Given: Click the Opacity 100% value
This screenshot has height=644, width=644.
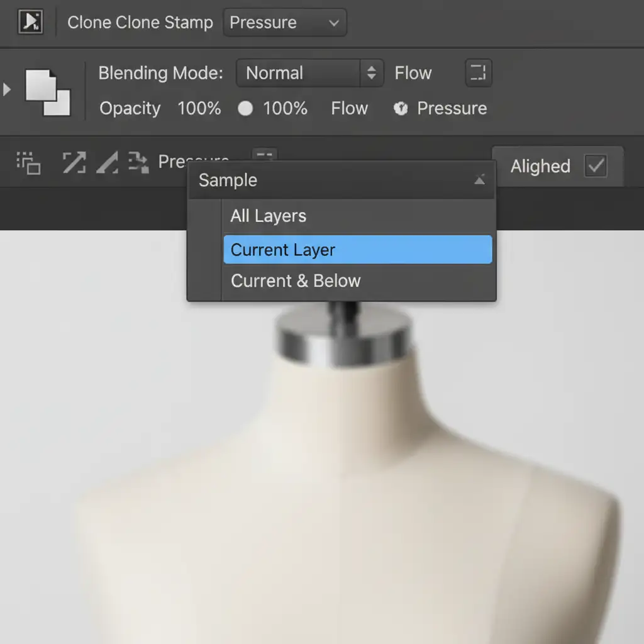Looking at the screenshot, I should [199, 109].
